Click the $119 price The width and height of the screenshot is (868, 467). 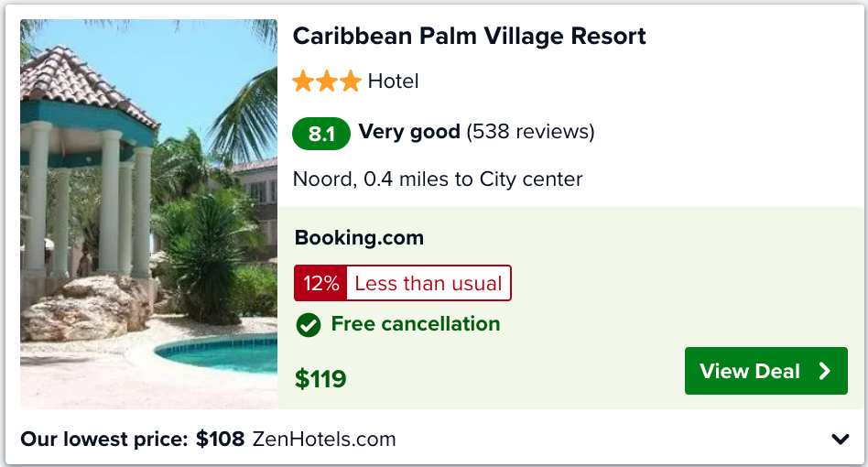click(x=320, y=379)
